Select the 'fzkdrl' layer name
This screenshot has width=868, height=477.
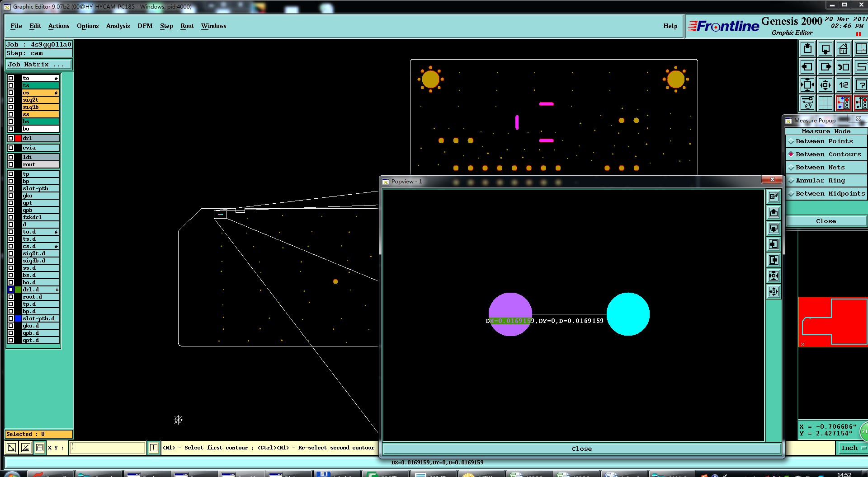[41, 217]
